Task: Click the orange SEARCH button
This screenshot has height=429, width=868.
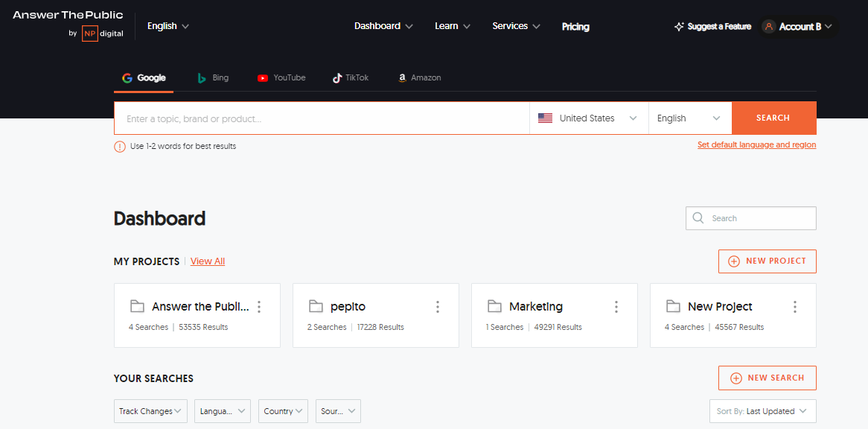Action: point(774,118)
